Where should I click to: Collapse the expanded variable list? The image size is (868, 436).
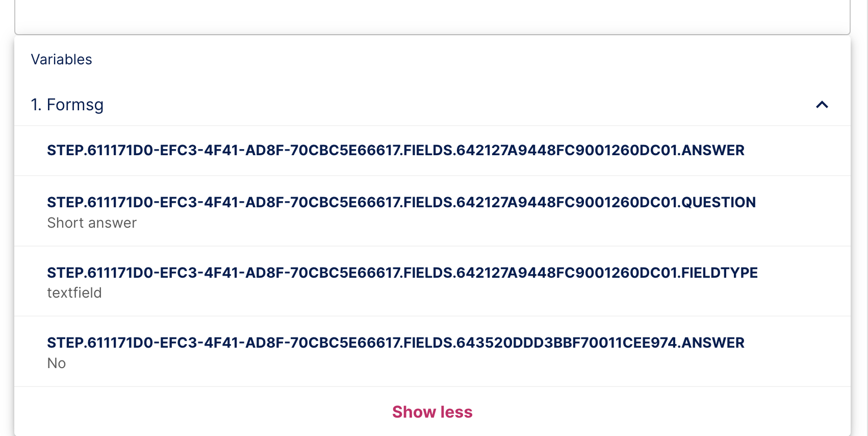pos(432,411)
